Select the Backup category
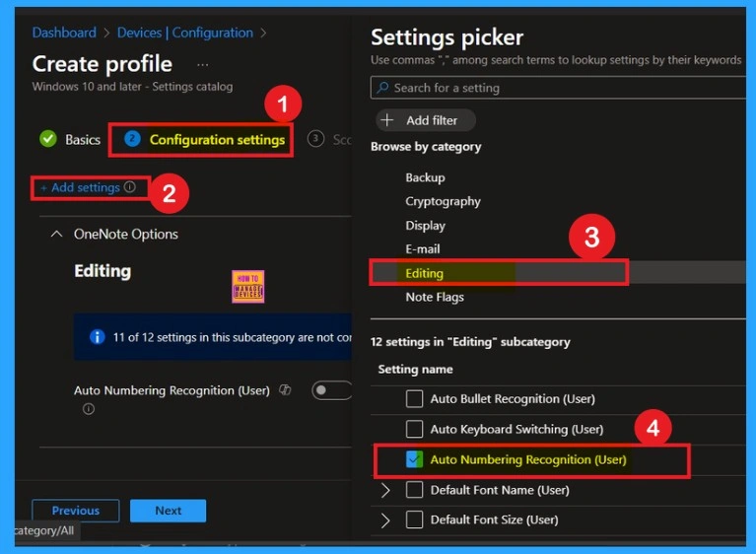The height and width of the screenshot is (554, 756). [x=425, y=177]
